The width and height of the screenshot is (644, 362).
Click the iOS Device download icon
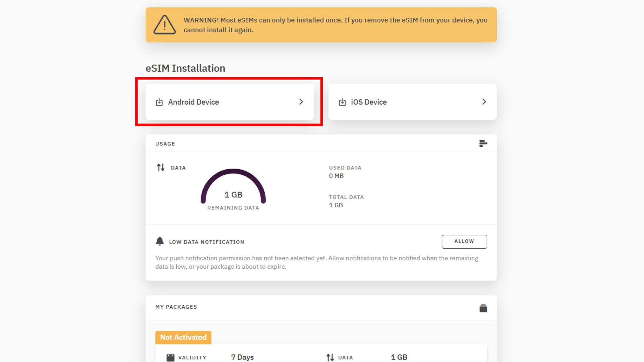342,102
